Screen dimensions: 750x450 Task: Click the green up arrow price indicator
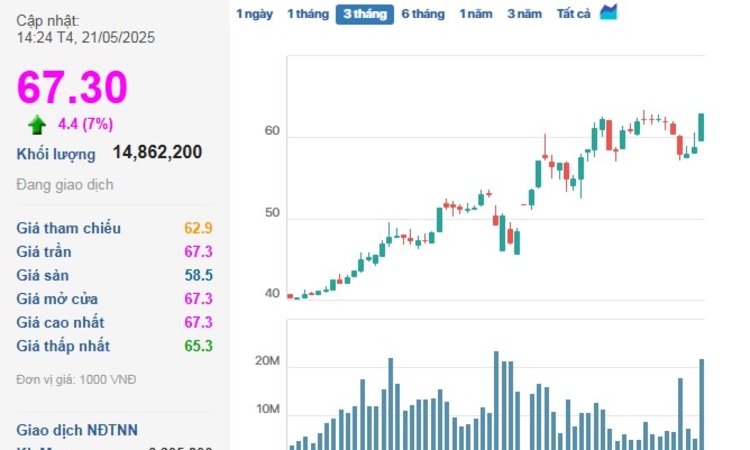37,124
